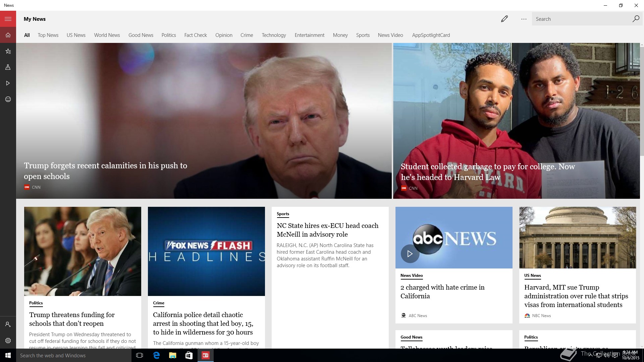Go to the Home sidebar icon
The image size is (644, 362).
tap(8, 35)
